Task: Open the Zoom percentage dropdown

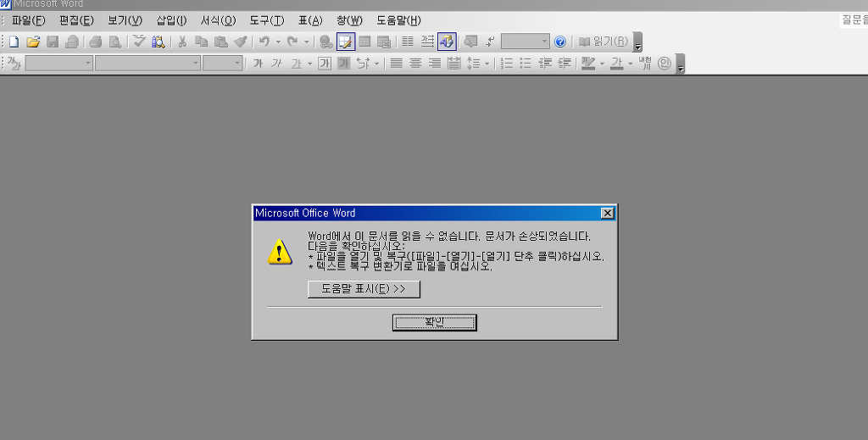Action: coord(544,42)
